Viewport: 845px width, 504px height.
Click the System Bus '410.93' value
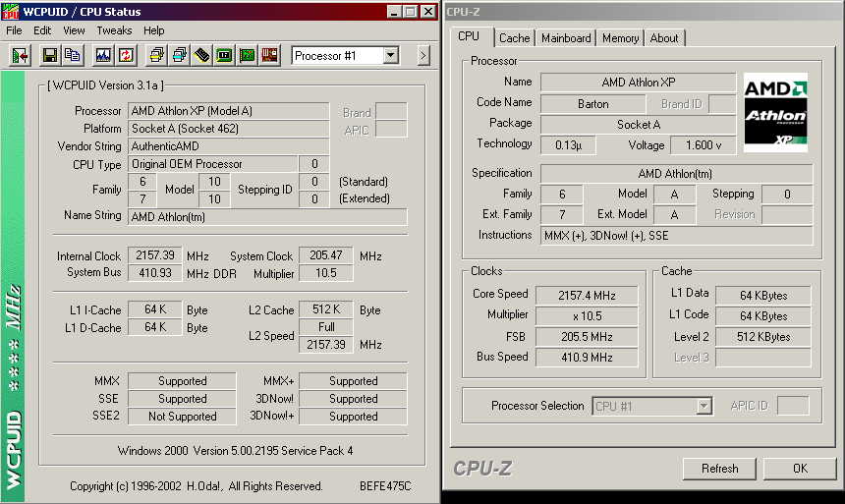pyautogui.click(x=154, y=273)
